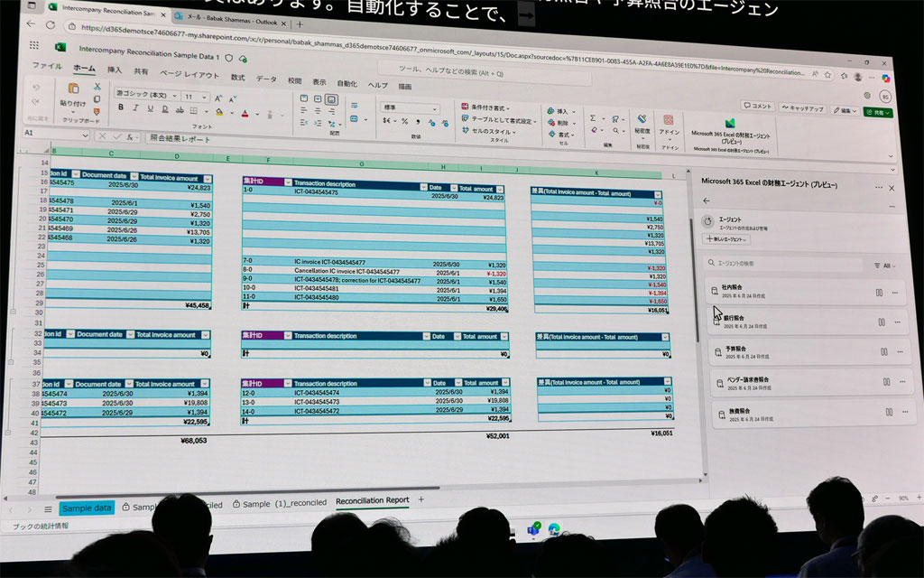Click the green 共有 share button
The height and width of the screenshot is (578, 924).
878,113
